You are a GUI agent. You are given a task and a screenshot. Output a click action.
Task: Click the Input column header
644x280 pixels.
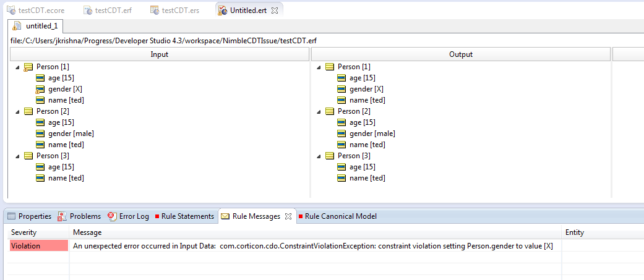tap(160, 54)
